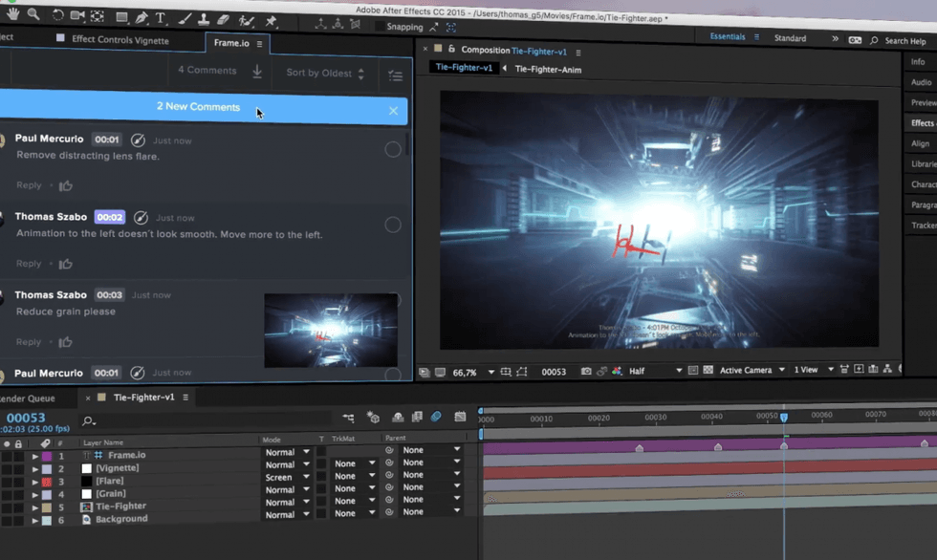Open the 2 New Comments banner
The width and height of the screenshot is (937, 560).
tap(199, 107)
